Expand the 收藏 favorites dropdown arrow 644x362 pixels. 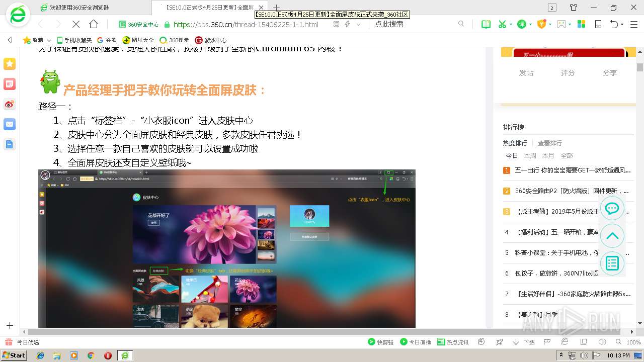pos(49,40)
